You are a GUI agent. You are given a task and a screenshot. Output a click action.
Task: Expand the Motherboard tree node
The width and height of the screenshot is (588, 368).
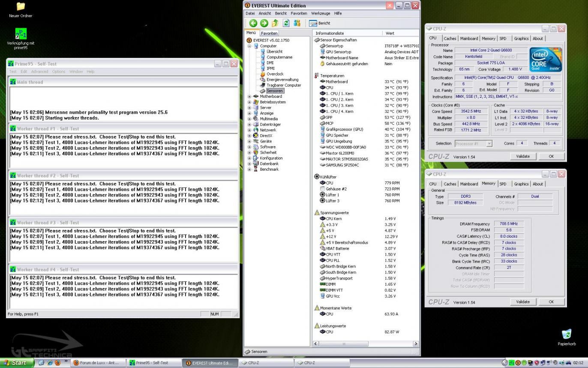tap(249, 97)
